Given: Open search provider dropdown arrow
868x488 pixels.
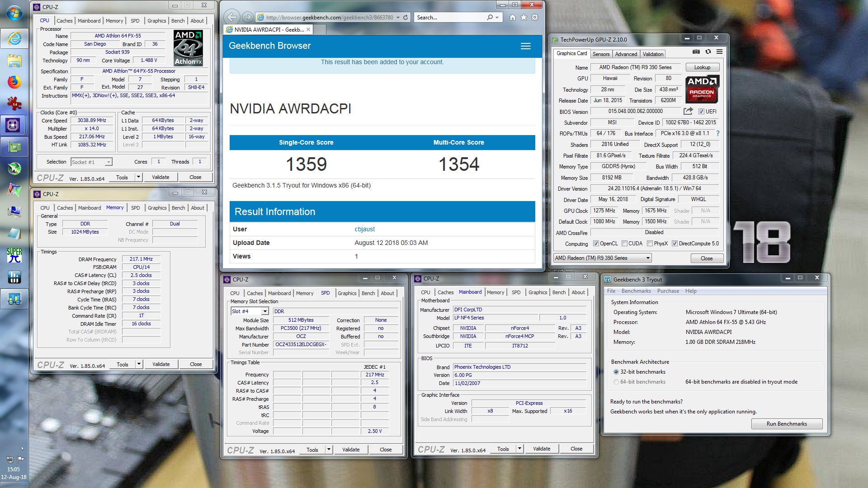Looking at the screenshot, I should (497, 17).
